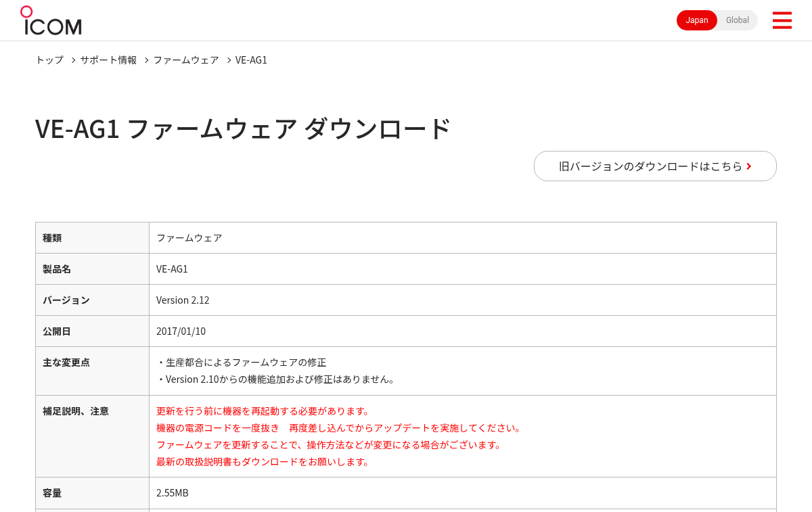Click red note about 最新の取扱説明書

tap(263, 462)
